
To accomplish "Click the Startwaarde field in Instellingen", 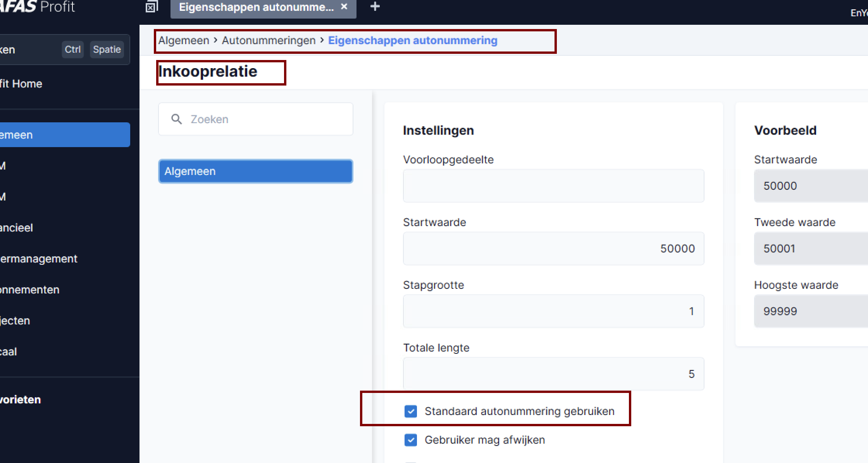I will click(553, 249).
